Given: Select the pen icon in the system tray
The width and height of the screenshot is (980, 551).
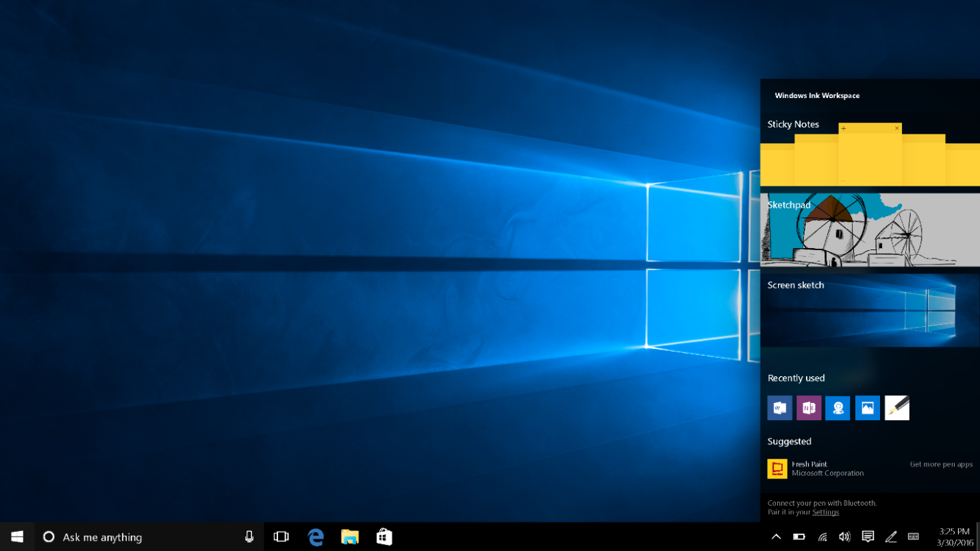Looking at the screenshot, I should point(891,537).
